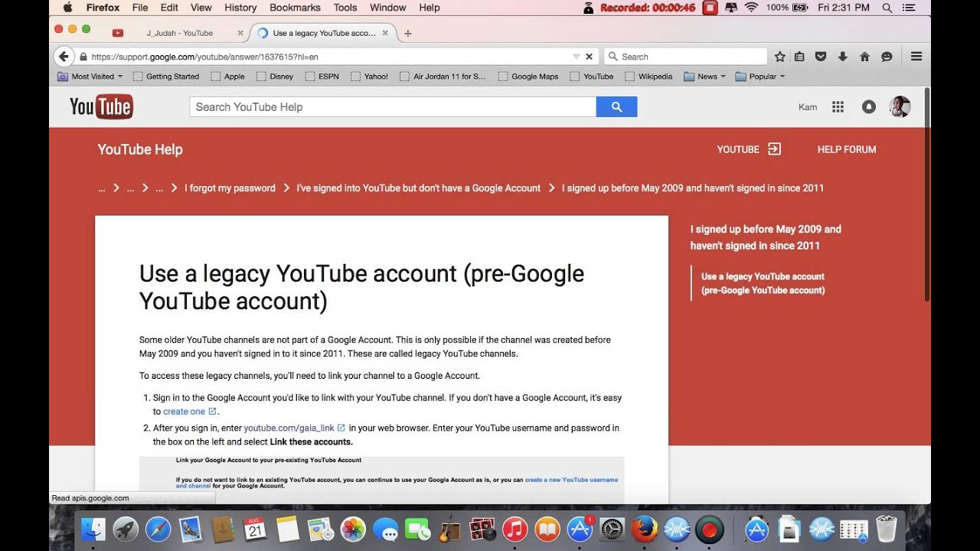Click the blue search magnifier button

(x=616, y=107)
